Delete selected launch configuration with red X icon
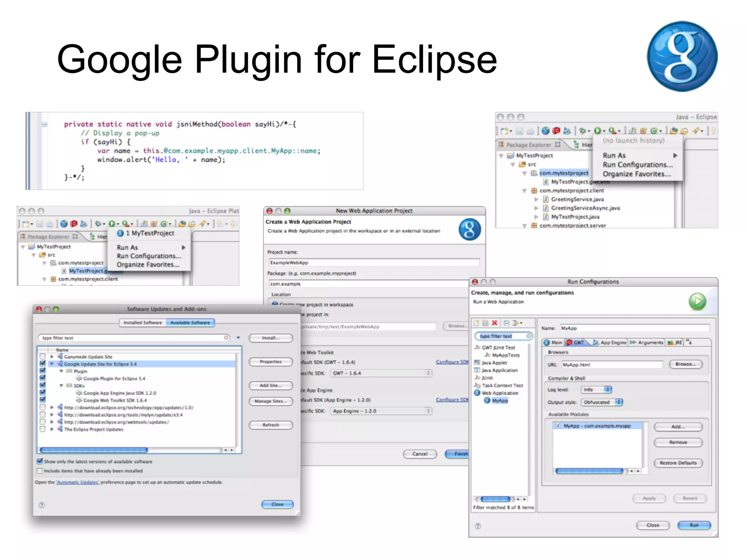Screen dimensions: 747x560 (495, 323)
